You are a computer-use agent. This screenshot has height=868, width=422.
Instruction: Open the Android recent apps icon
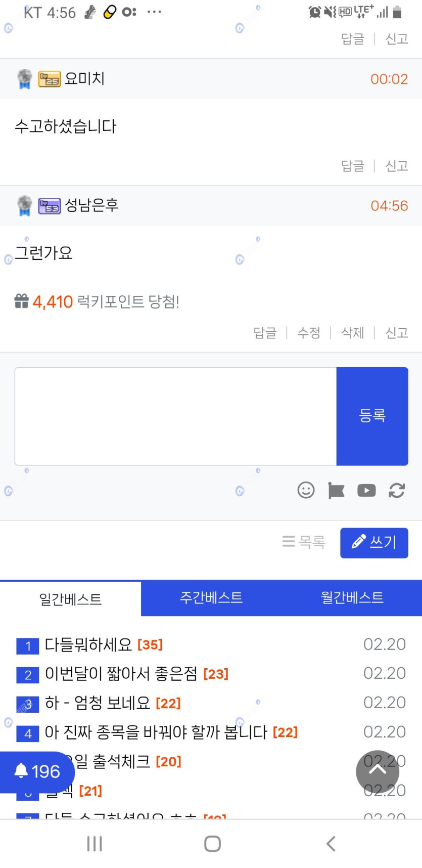95,843
